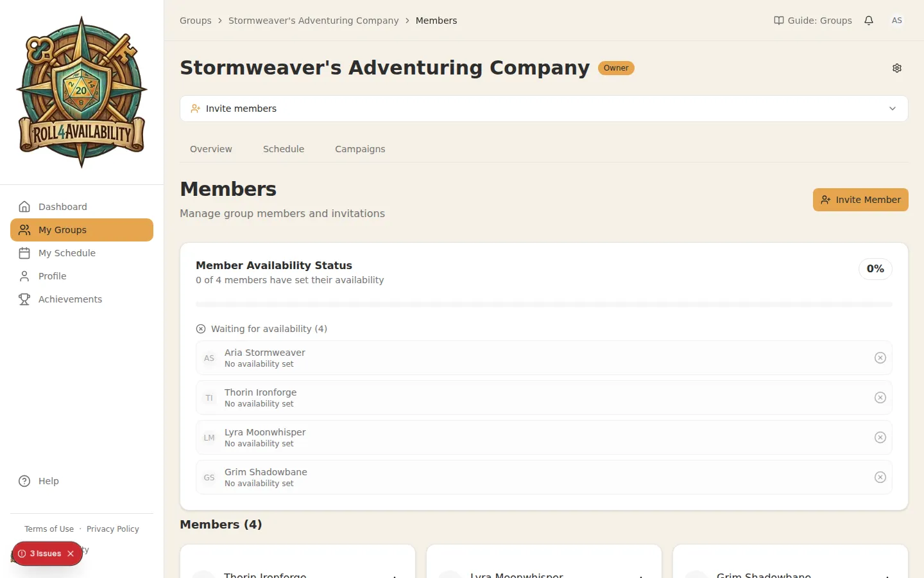Expand the Invite members panel
924x578 pixels.
point(892,109)
